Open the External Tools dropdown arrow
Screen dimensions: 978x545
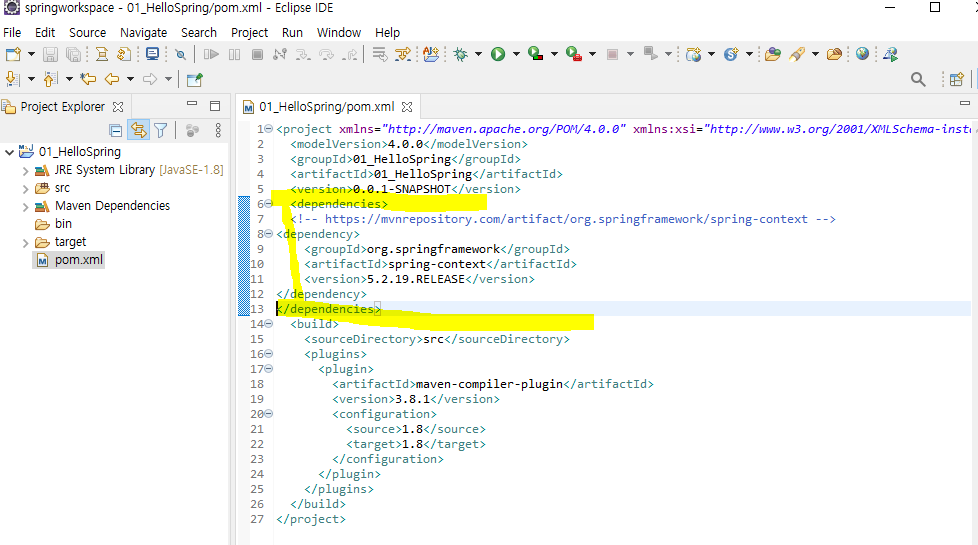592,54
